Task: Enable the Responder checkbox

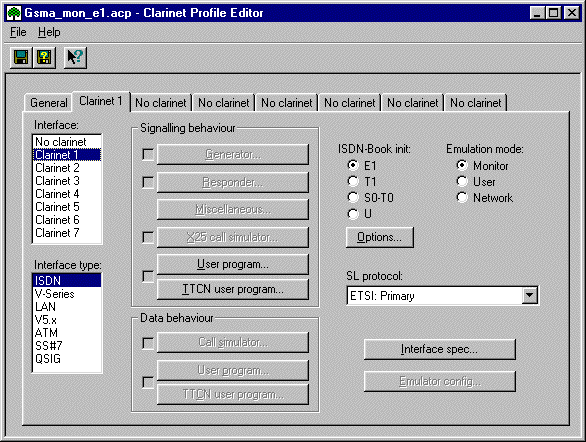Action: coord(148,182)
